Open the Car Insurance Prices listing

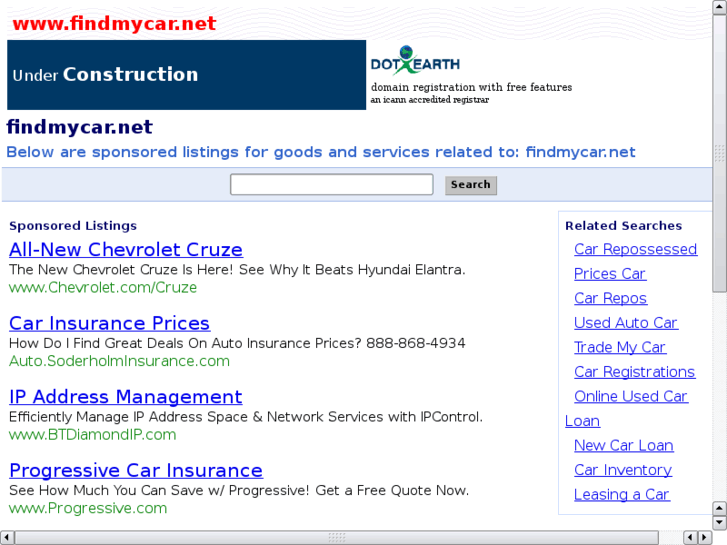point(109,323)
